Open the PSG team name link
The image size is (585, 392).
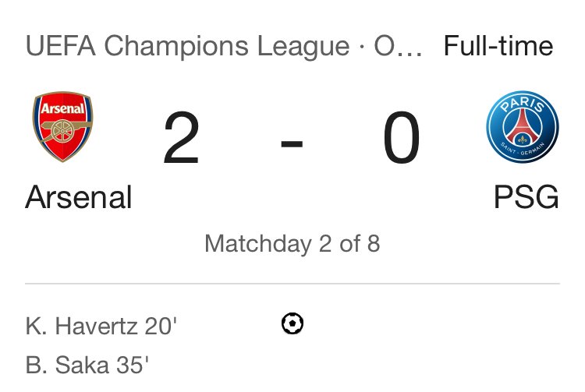click(x=526, y=197)
